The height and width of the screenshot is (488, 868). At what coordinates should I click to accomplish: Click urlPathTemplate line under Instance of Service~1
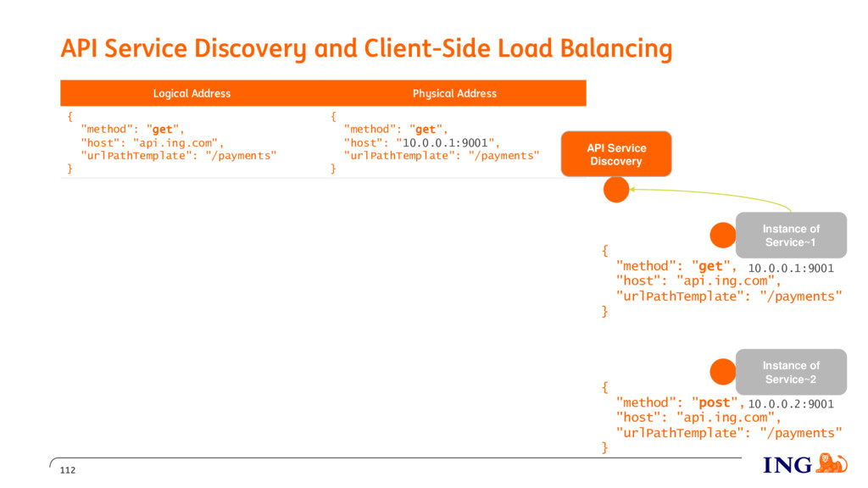pos(729,297)
